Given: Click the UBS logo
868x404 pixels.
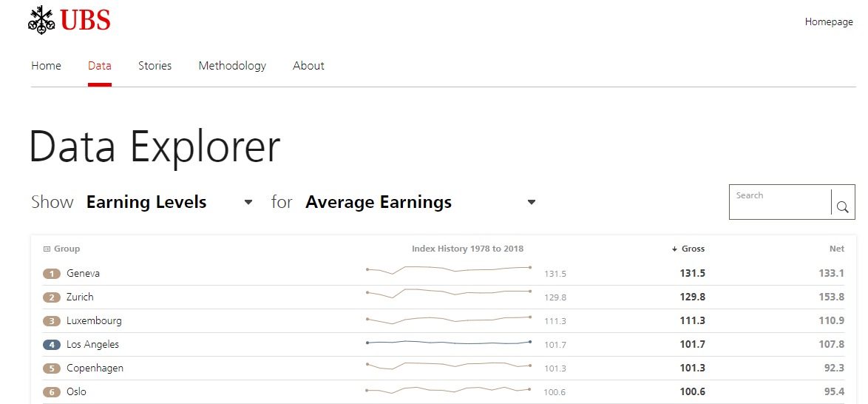Looking at the screenshot, I should (x=69, y=20).
